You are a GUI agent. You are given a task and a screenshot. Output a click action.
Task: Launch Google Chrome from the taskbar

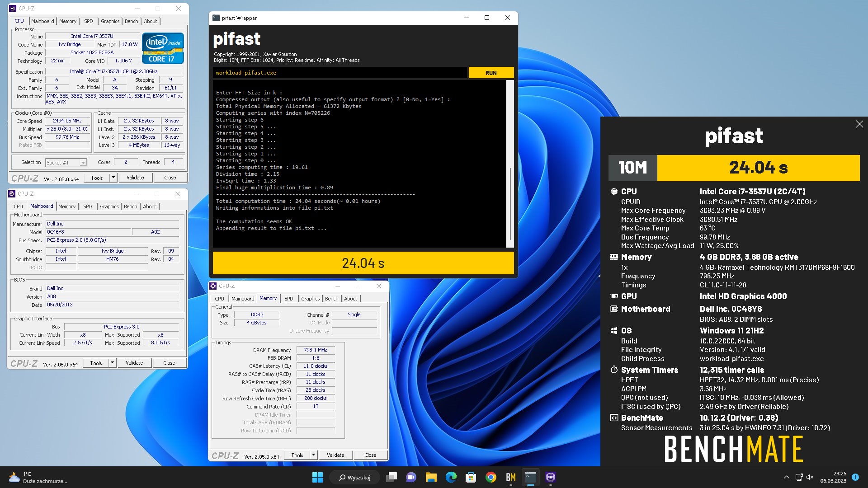pos(491,477)
